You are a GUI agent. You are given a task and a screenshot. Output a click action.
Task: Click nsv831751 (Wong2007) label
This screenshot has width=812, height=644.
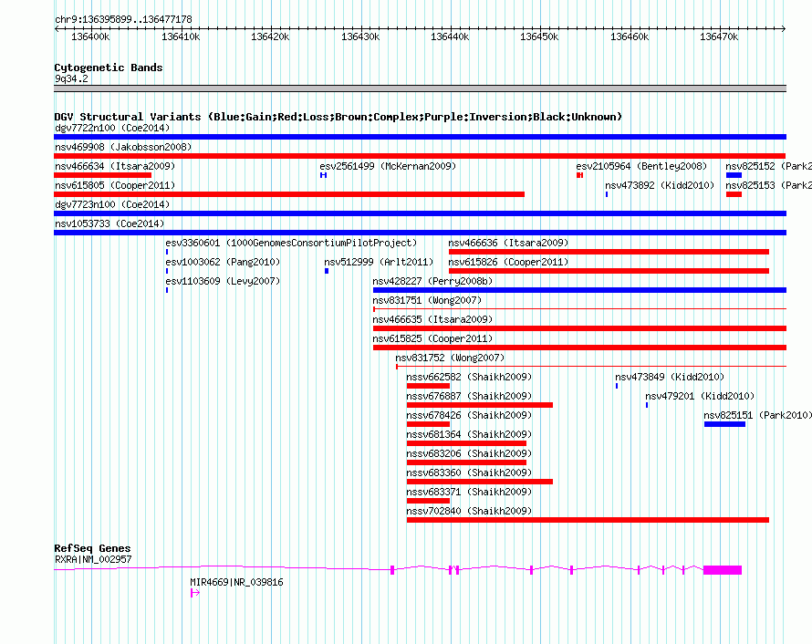click(x=427, y=300)
